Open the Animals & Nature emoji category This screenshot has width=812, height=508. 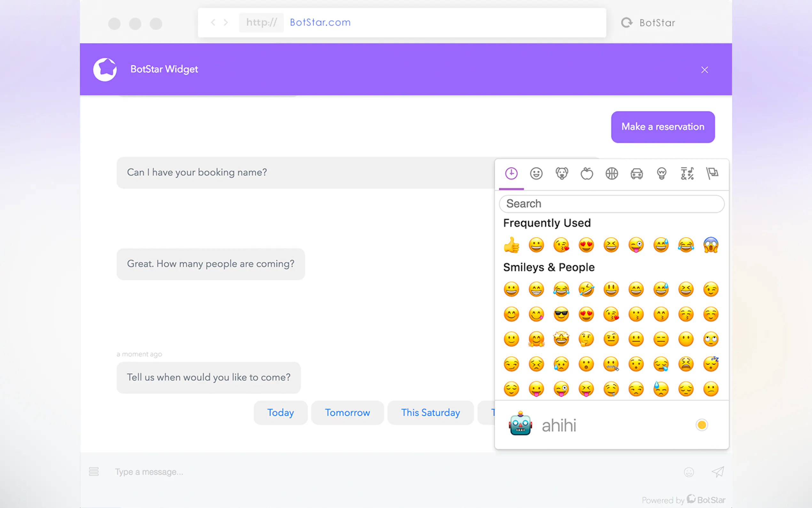(561, 174)
